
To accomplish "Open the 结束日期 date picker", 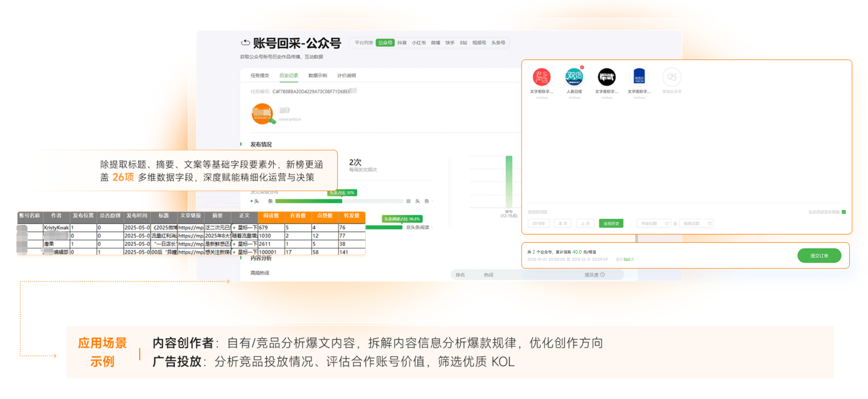I will pyautogui.click(x=696, y=223).
